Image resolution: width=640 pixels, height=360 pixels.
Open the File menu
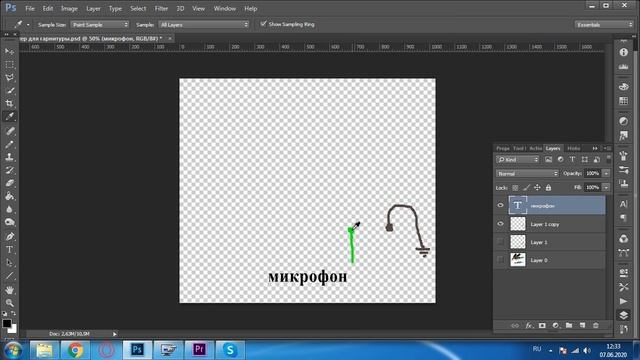point(30,9)
